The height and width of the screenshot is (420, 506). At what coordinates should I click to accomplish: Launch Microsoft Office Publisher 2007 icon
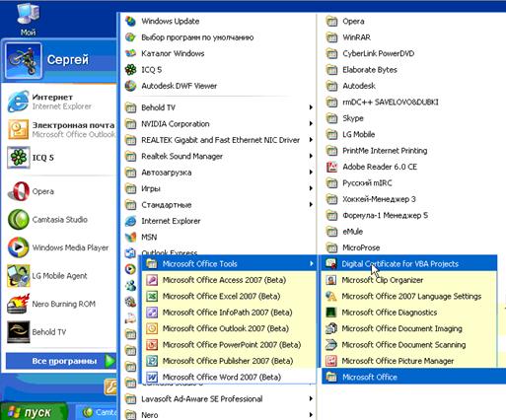pos(152,361)
